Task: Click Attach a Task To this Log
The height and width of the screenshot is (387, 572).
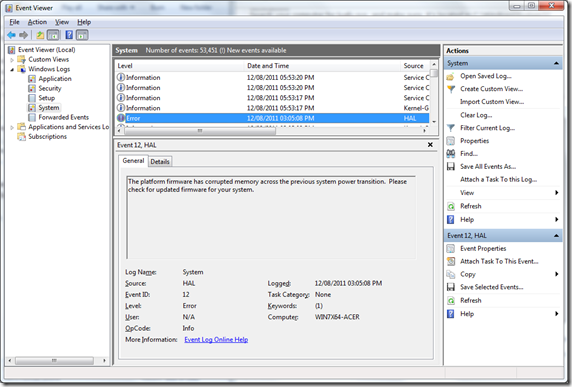Action: click(x=498, y=179)
